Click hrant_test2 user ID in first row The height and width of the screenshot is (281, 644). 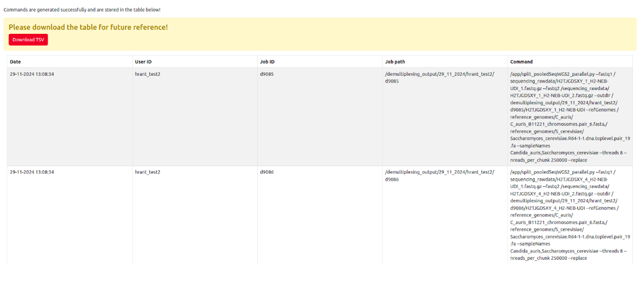pyautogui.click(x=148, y=74)
